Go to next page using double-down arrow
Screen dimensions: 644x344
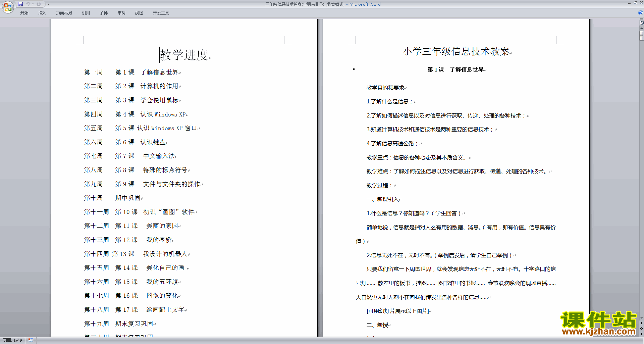(x=641, y=334)
